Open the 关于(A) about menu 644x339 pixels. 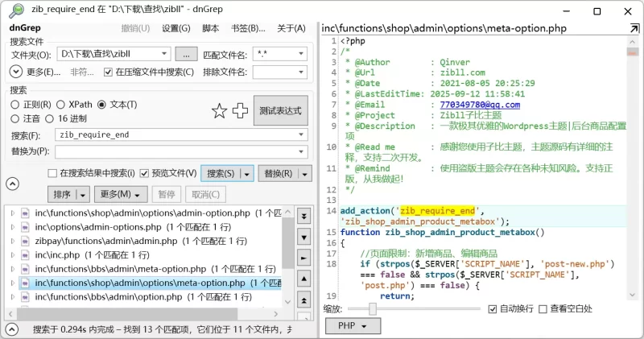(x=291, y=28)
